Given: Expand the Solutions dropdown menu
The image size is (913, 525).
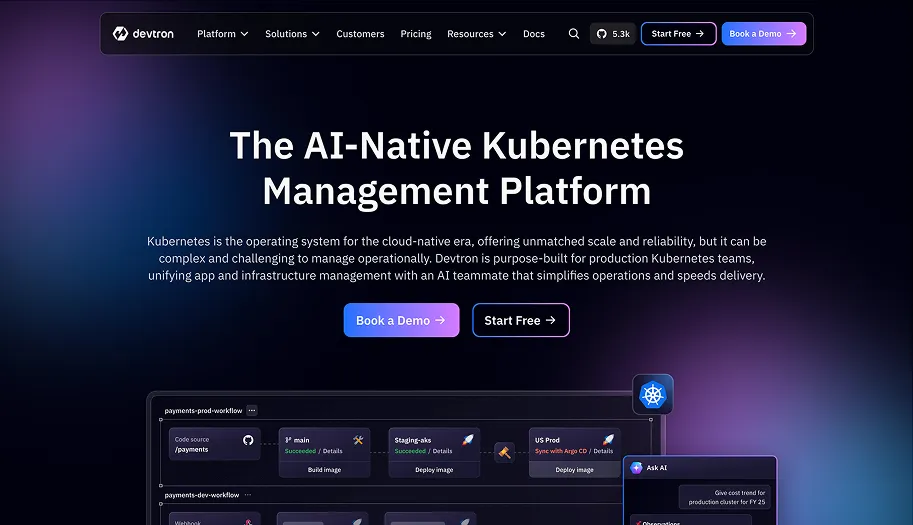Looking at the screenshot, I should click(292, 34).
